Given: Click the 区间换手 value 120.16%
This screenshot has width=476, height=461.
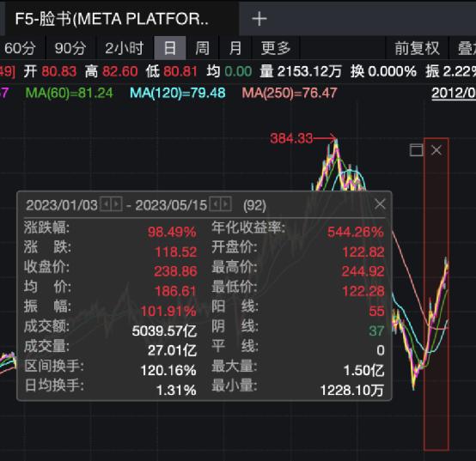Looking at the screenshot, I should point(168,371).
